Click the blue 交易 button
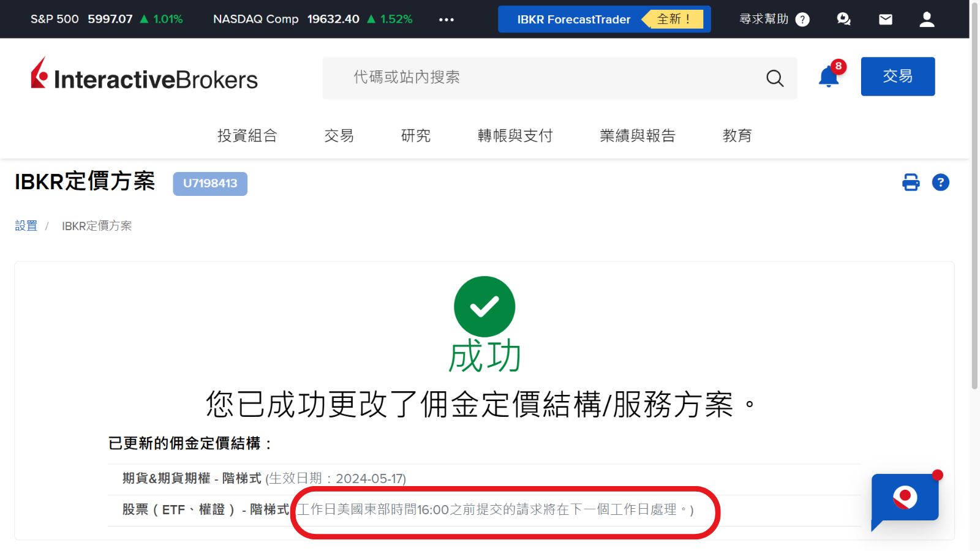The width and height of the screenshot is (980, 551). (x=897, y=77)
